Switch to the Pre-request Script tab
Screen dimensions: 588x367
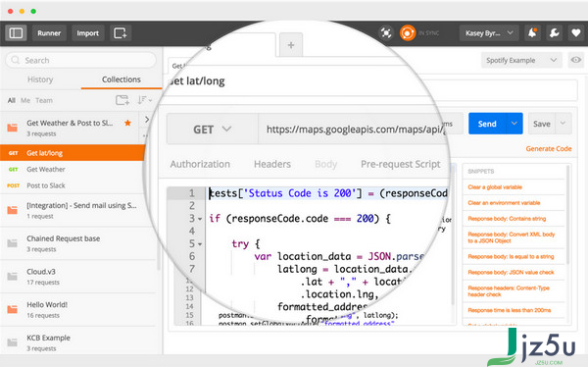pyautogui.click(x=401, y=164)
